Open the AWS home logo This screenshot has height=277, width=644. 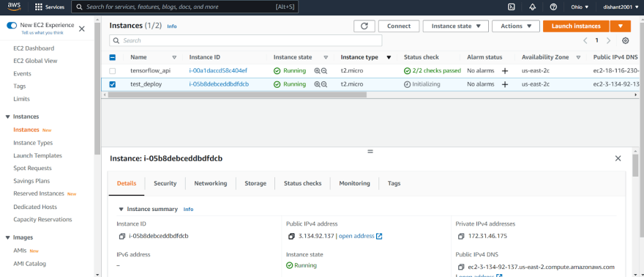(15, 7)
